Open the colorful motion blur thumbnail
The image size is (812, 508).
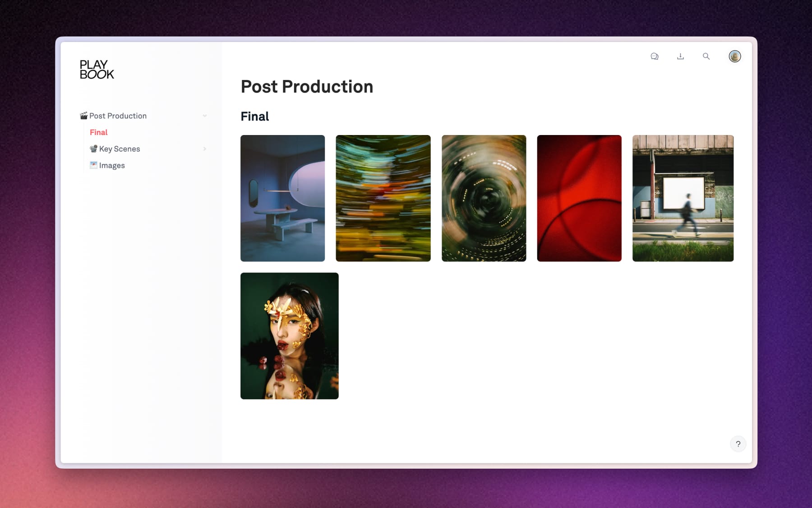pyautogui.click(x=383, y=198)
